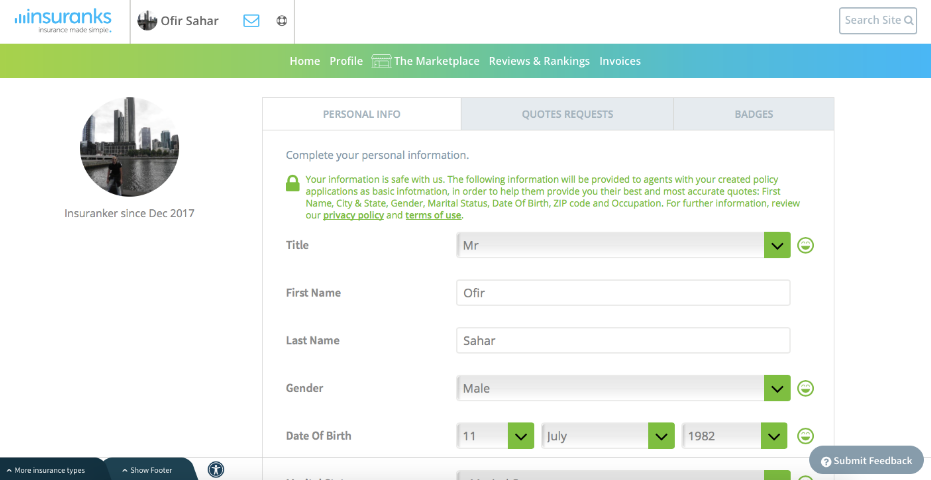
Task: Expand the Show Footer toggle
Action: tap(147, 470)
